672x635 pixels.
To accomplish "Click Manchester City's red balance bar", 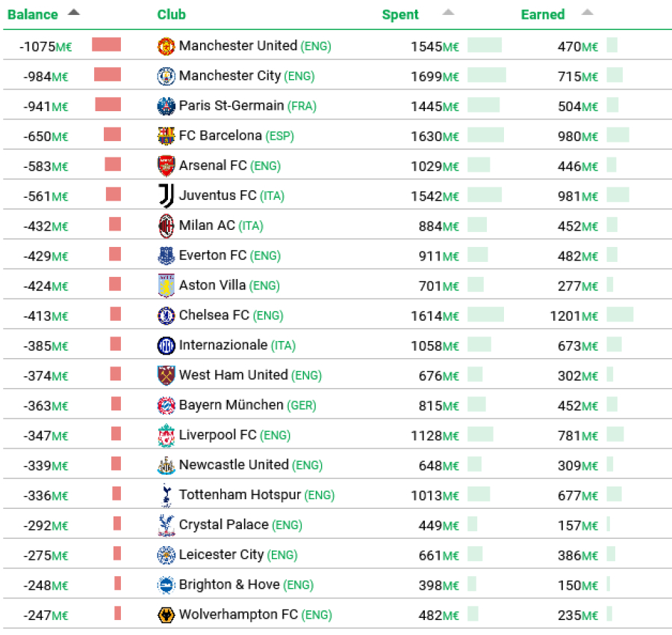I will coord(108,75).
